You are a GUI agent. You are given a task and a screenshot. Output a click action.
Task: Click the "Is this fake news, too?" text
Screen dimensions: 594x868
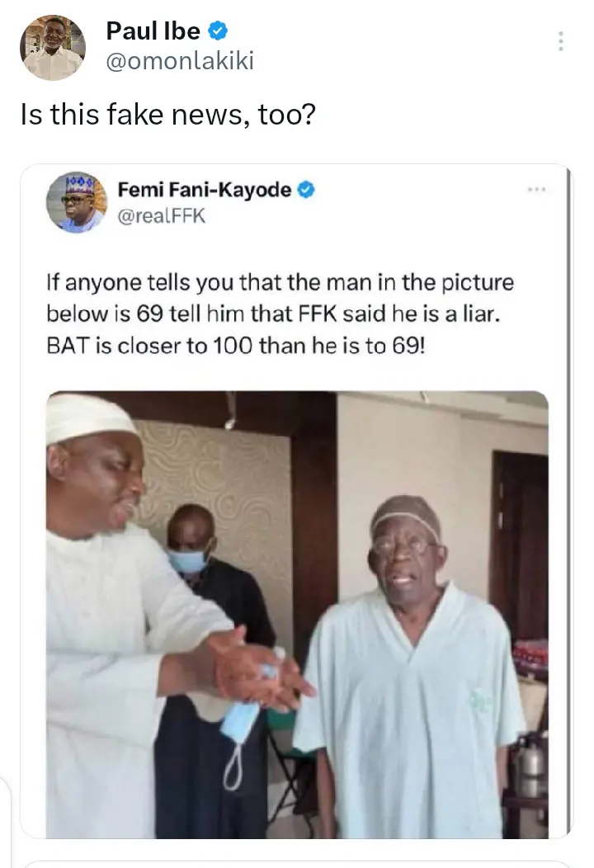167,115
